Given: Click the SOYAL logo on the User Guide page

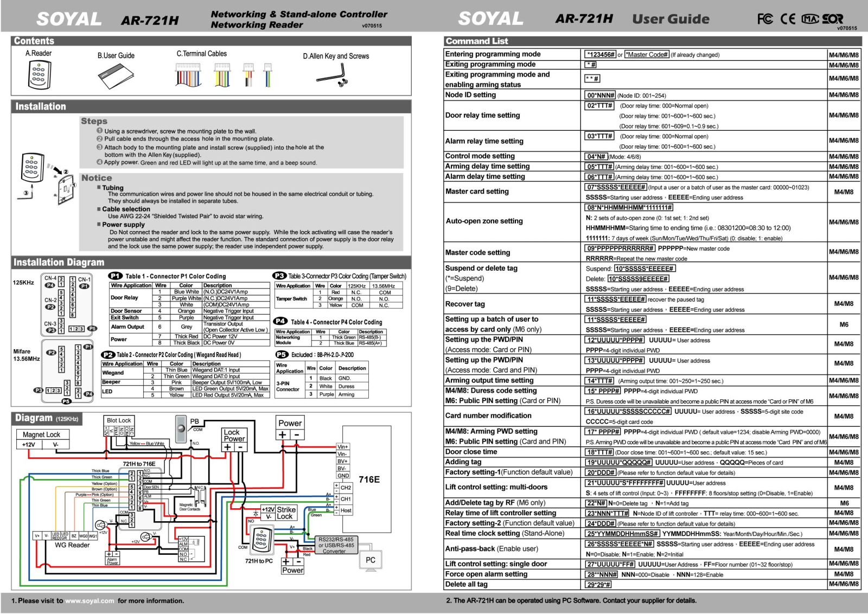Looking at the screenshot, I should pos(490,18).
